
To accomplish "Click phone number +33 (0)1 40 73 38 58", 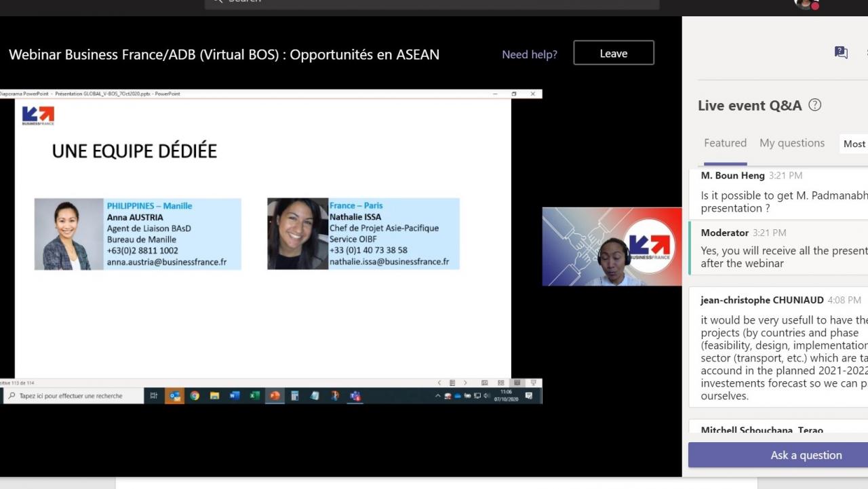I will click(368, 250).
